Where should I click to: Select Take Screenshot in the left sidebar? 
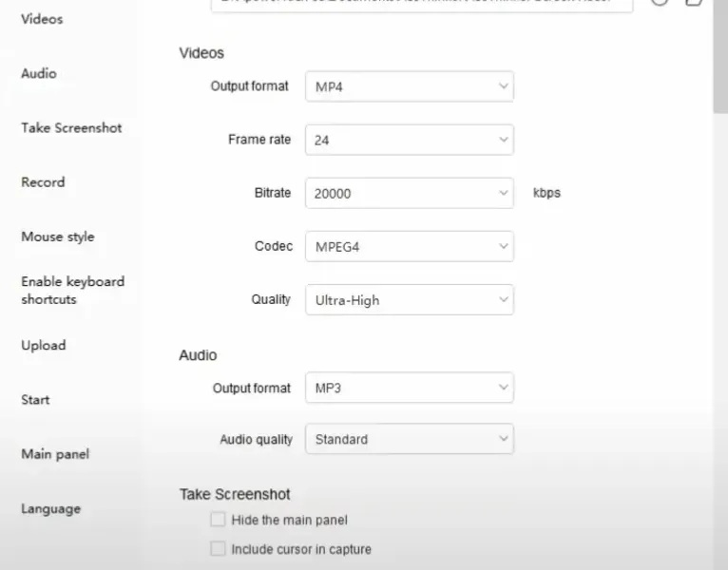pyautogui.click(x=71, y=127)
